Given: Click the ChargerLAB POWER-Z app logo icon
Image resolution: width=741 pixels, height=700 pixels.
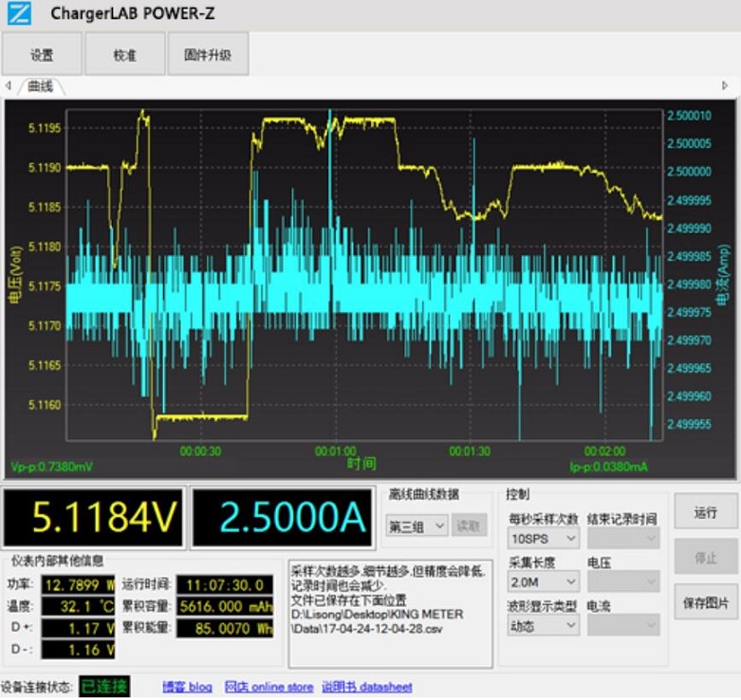Looking at the screenshot, I should 19,14.
